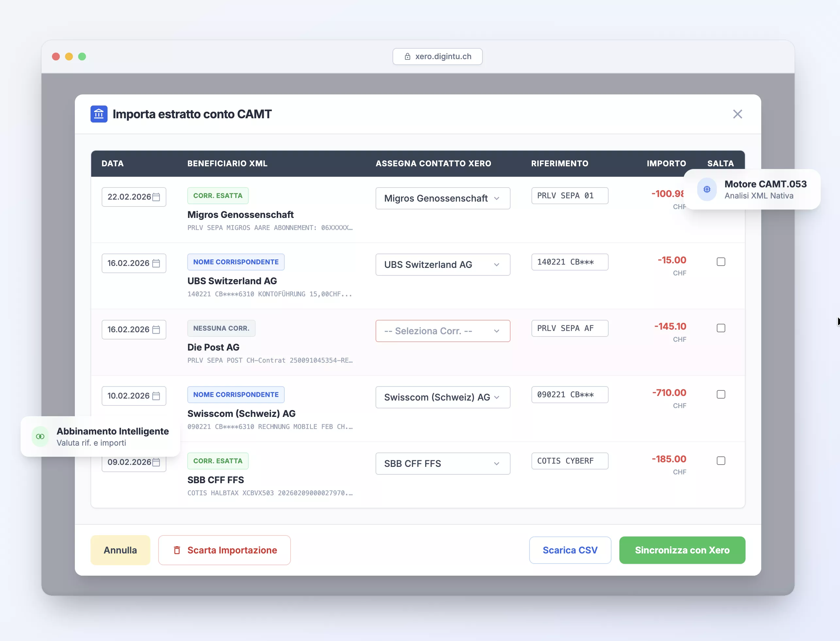Edit the 22.02.2026 date field

click(x=134, y=197)
